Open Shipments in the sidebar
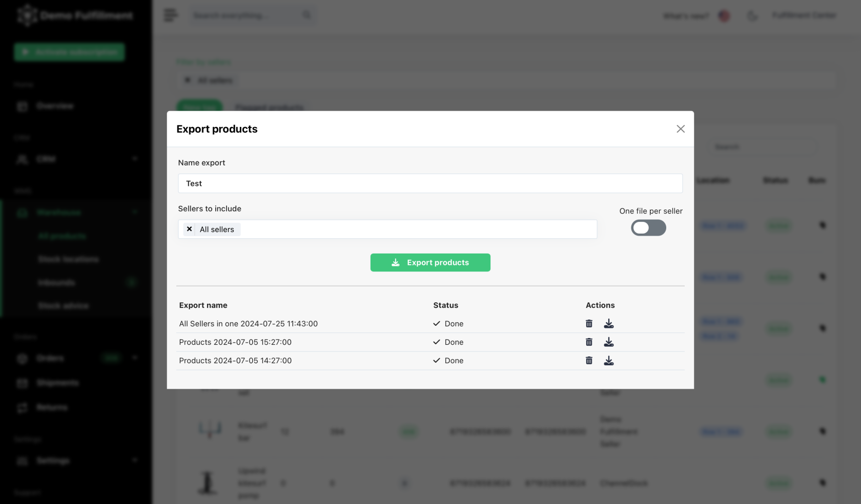861x504 pixels. [57, 383]
